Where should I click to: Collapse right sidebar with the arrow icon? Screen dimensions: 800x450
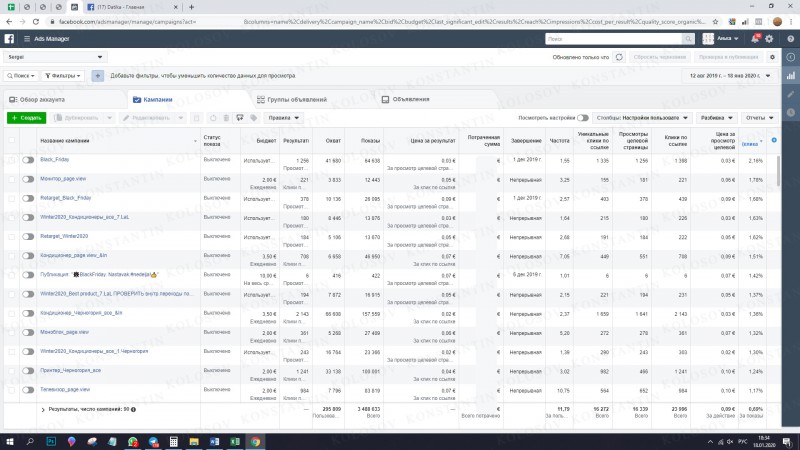791,57
